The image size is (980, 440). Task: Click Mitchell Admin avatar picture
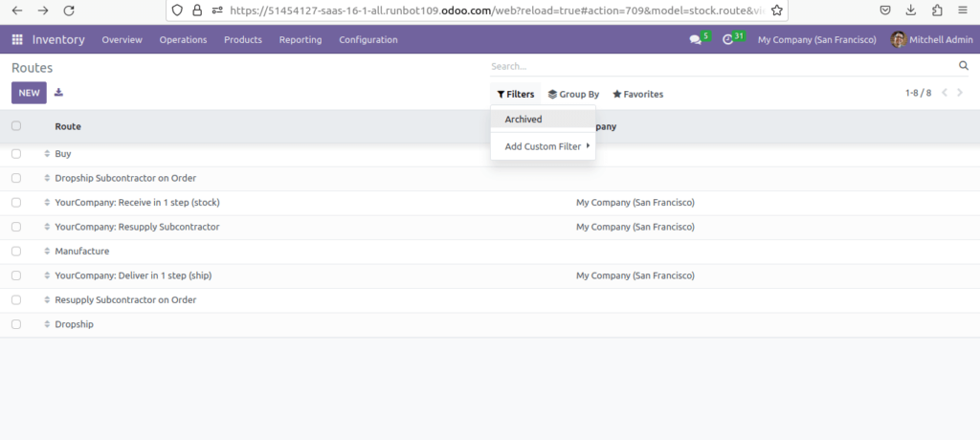898,39
